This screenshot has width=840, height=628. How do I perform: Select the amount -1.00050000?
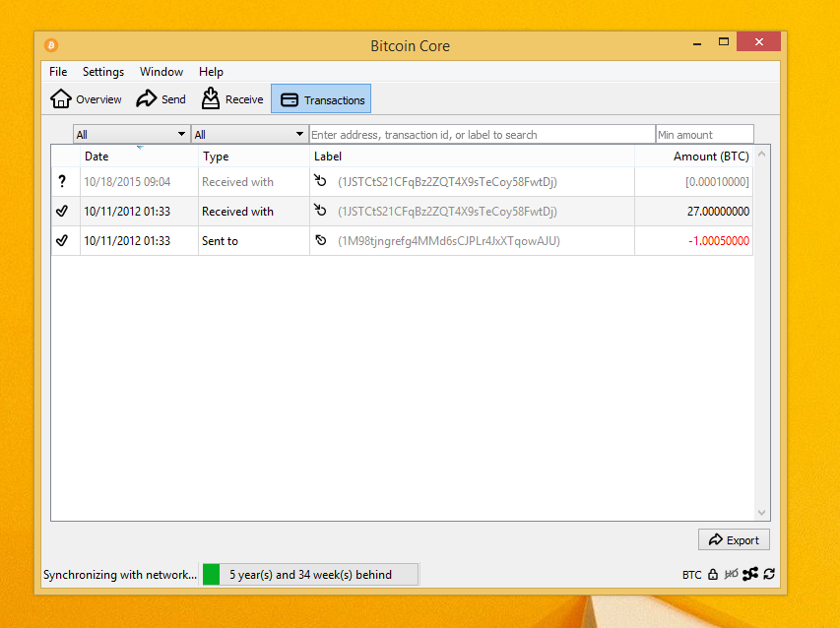coord(719,241)
